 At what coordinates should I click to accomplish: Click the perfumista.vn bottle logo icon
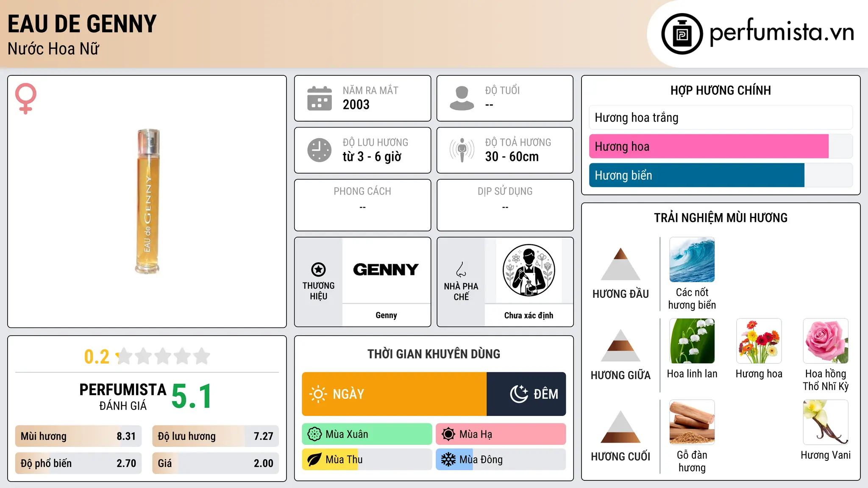(682, 34)
